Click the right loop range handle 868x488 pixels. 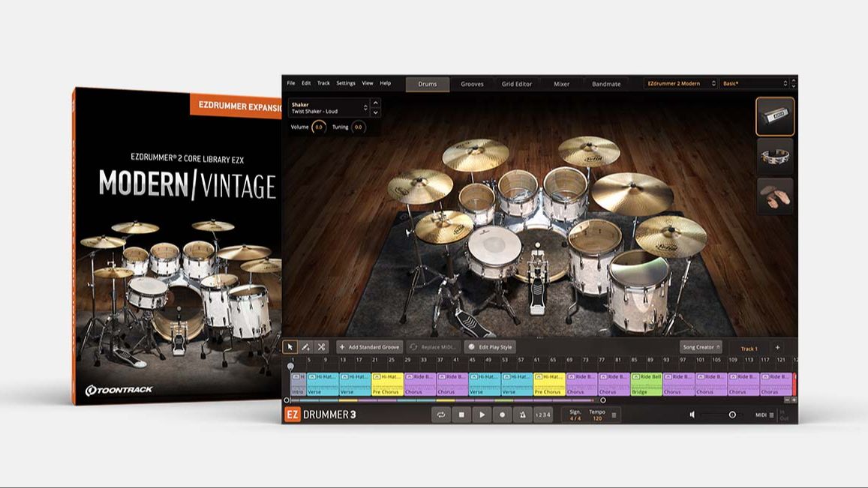[603, 400]
